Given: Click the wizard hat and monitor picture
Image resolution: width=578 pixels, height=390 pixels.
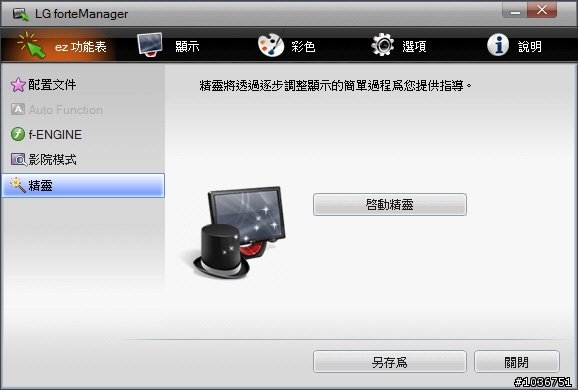Looking at the screenshot, I should [239, 232].
